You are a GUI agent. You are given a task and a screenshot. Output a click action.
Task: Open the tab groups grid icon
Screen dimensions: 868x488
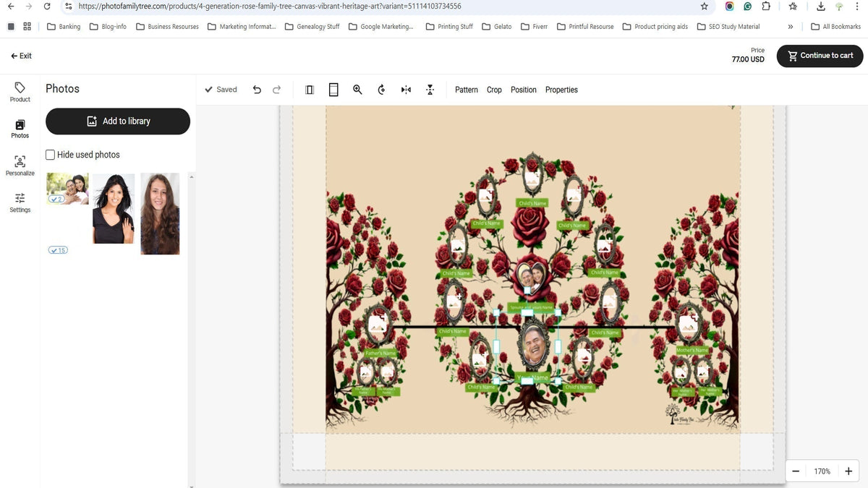tap(27, 27)
